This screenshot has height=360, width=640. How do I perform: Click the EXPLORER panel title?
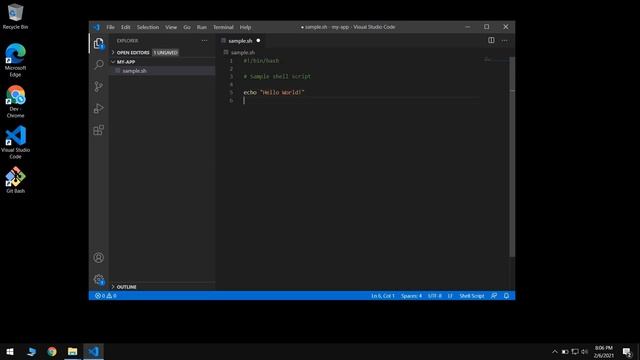click(127, 41)
